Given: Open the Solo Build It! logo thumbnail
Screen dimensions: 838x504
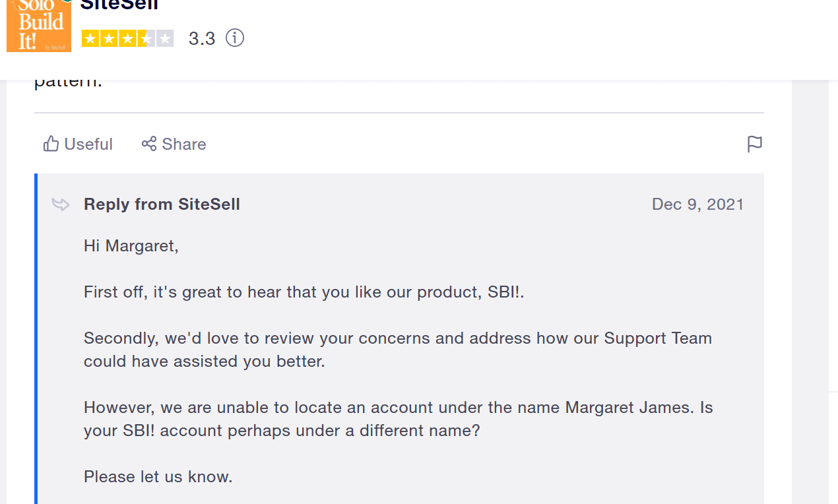Looking at the screenshot, I should click(x=39, y=26).
